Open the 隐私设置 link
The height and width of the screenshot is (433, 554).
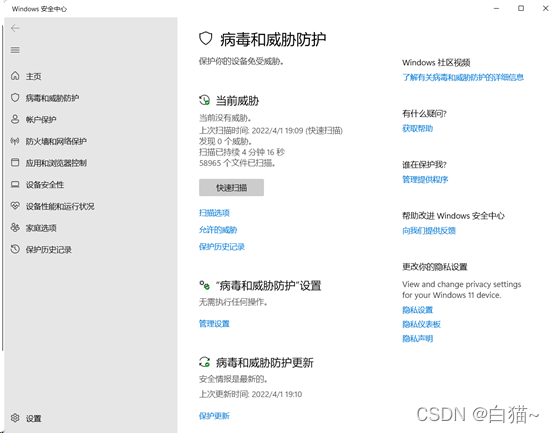pyautogui.click(x=417, y=310)
